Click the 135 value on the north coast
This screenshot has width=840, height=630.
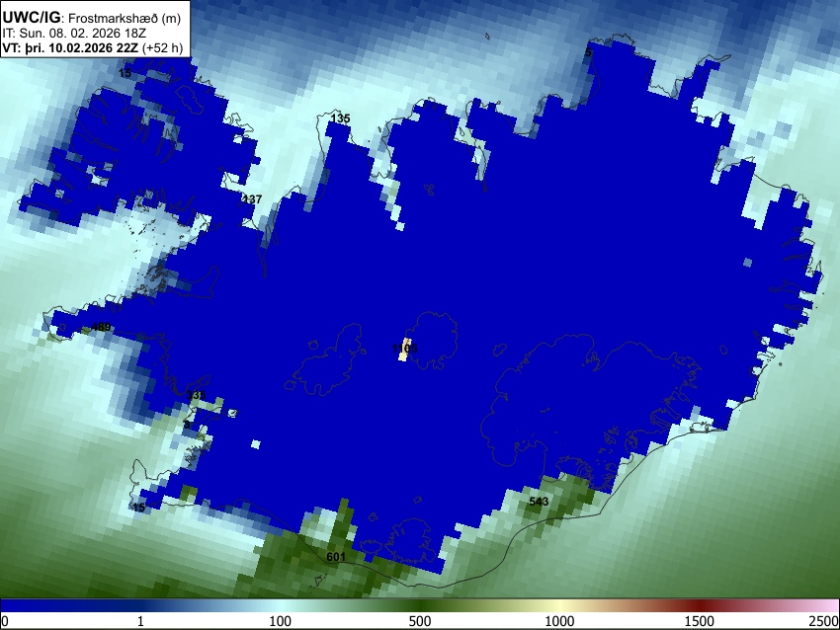point(340,118)
